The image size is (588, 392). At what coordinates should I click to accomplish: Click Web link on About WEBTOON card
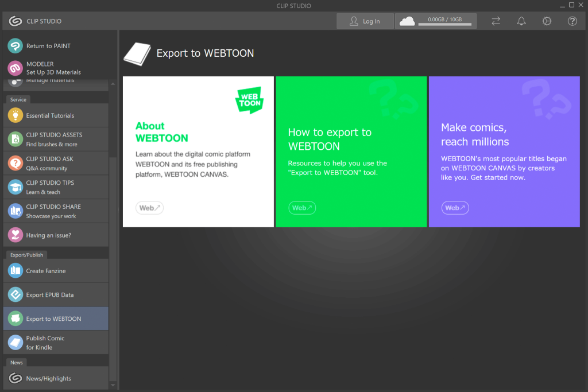tap(149, 208)
